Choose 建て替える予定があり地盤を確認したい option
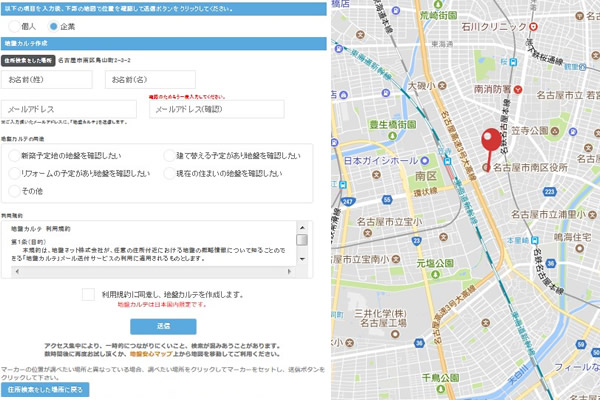 coord(169,155)
